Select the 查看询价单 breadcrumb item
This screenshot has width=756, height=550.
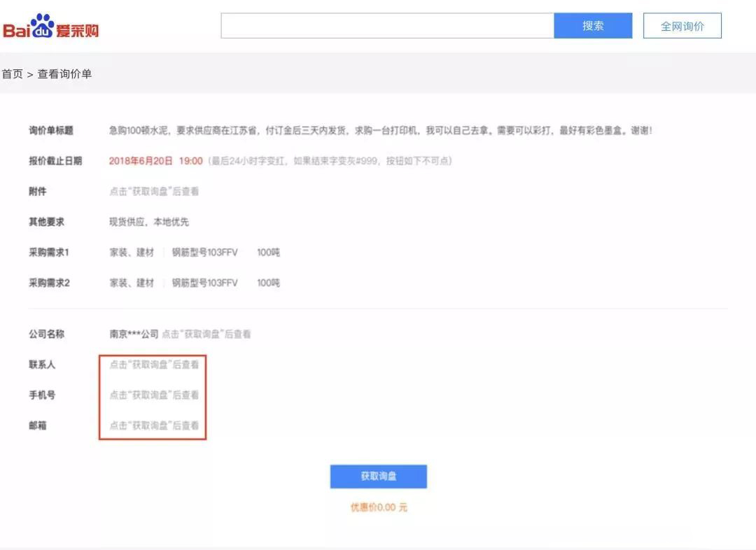pos(64,73)
